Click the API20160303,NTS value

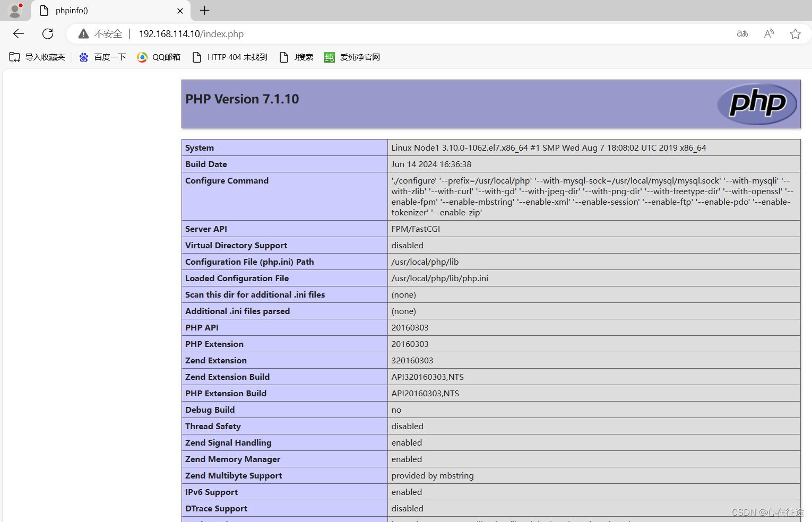(425, 394)
